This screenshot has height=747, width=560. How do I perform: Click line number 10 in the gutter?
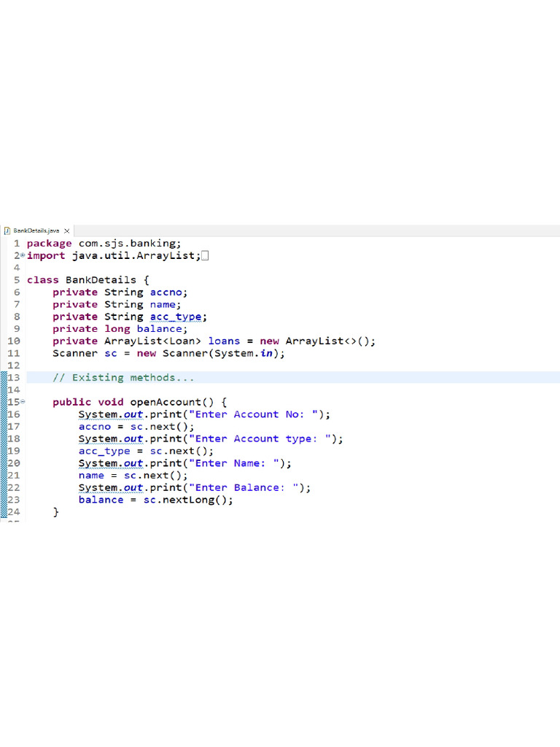pyautogui.click(x=14, y=341)
